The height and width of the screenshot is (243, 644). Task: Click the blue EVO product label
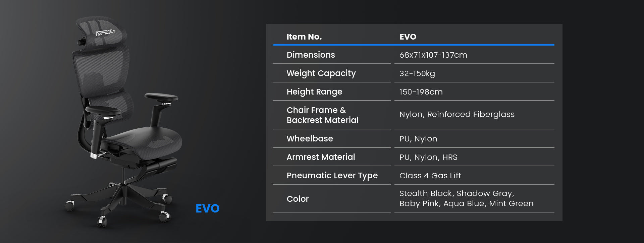pyautogui.click(x=207, y=208)
